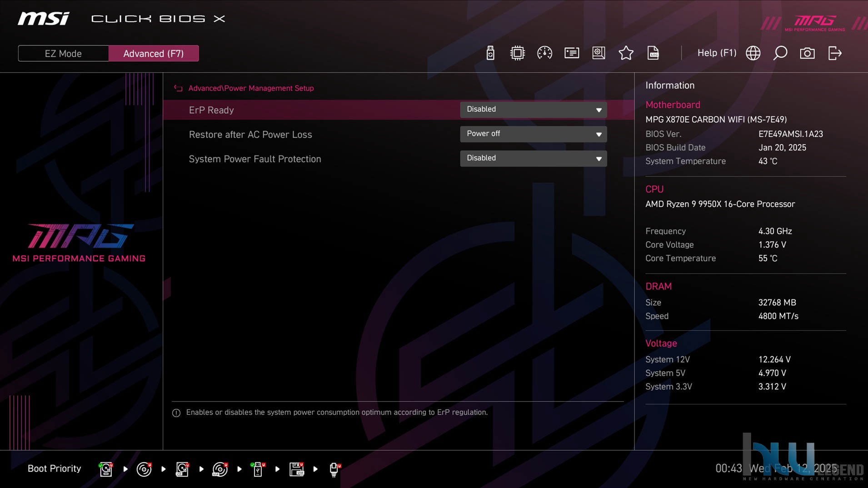Click System 3.3V reading 3.312 V
The image size is (868, 488).
point(772,387)
